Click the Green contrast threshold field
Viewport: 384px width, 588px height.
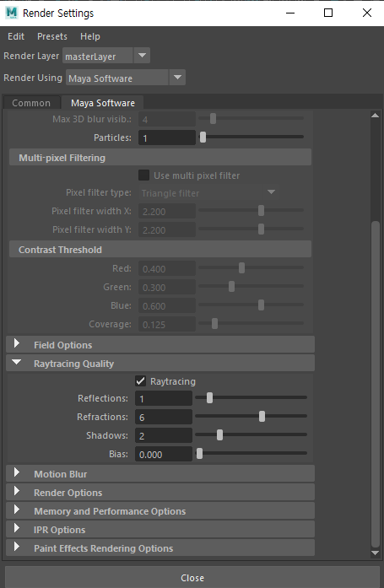tap(167, 287)
